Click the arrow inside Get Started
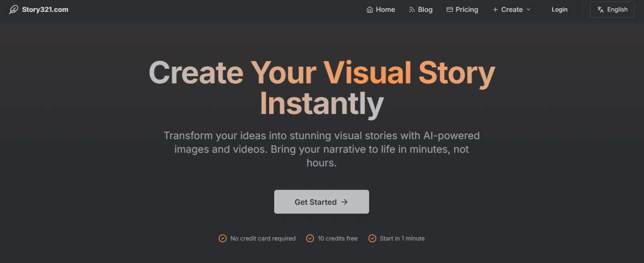This screenshot has height=263, width=644. tap(344, 202)
